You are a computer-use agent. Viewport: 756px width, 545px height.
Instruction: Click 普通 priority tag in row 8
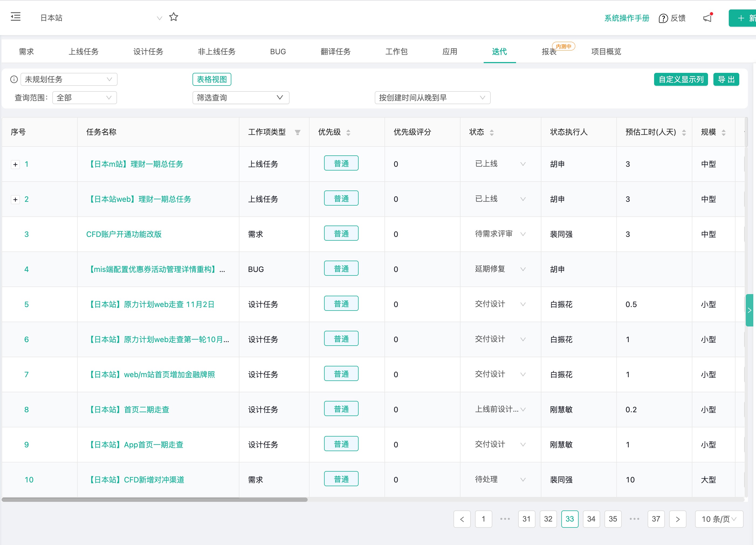point(341,408)
